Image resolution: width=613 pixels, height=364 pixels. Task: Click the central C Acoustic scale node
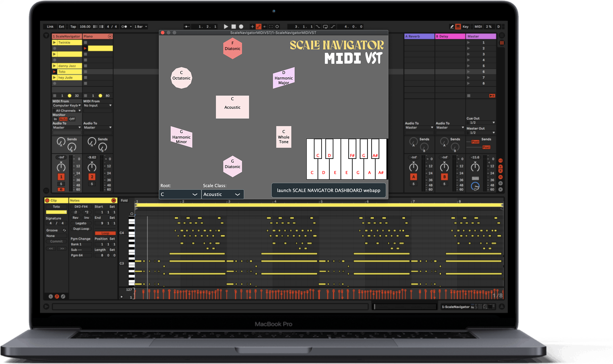click(232, 107)
